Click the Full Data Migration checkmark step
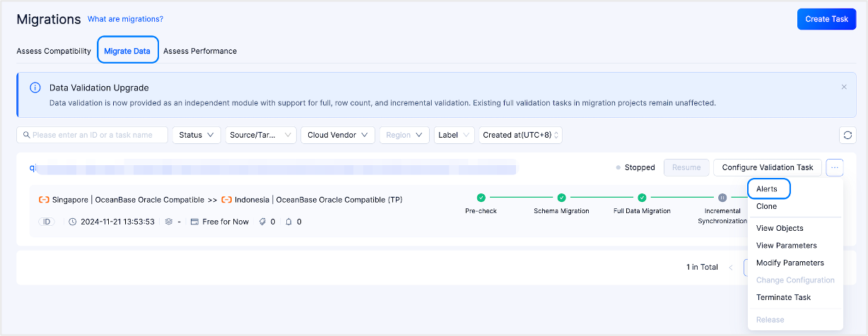The height and width of the screenshot is (336, 868). tap(642, 198)
